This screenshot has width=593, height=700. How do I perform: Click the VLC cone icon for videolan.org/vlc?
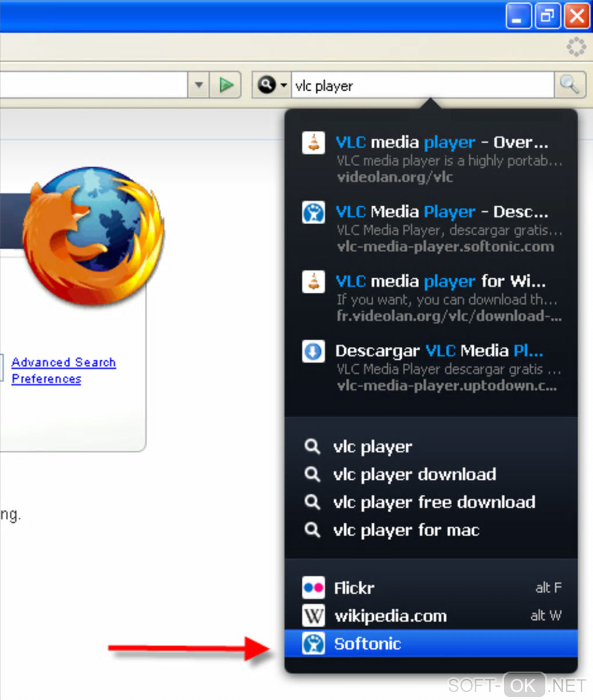tap(313, 142)
